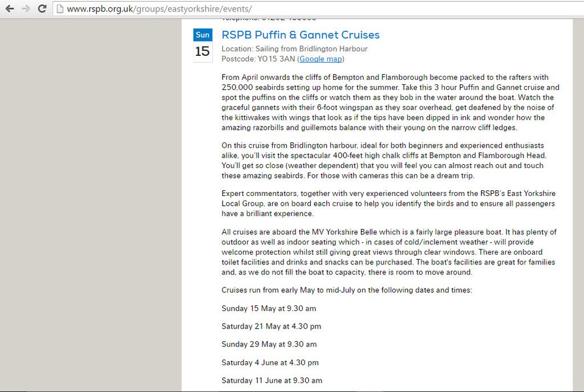
Task: Reload the page with the refresh icon
Action: click(42, 9)
